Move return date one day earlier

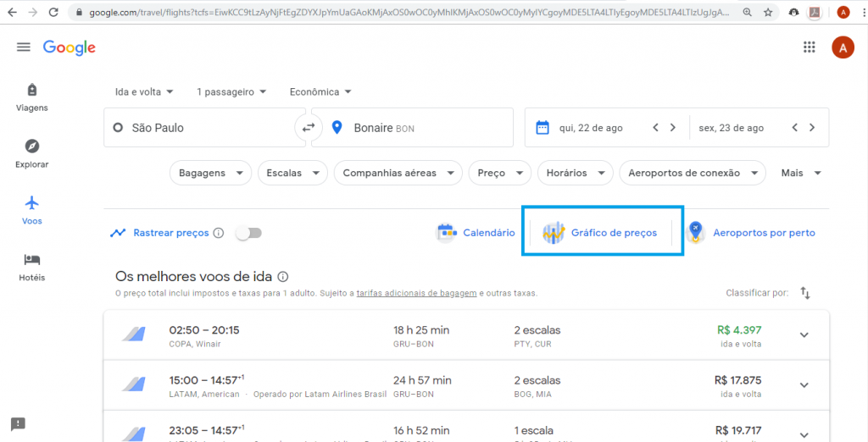(794, 128)
